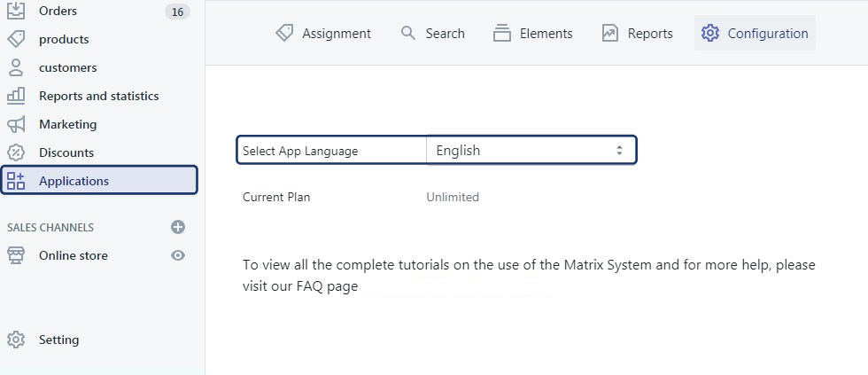Open Applications in the sidebar
This screenshot has width=868, height=375.
pyautogui.click(x=74, y=181)
